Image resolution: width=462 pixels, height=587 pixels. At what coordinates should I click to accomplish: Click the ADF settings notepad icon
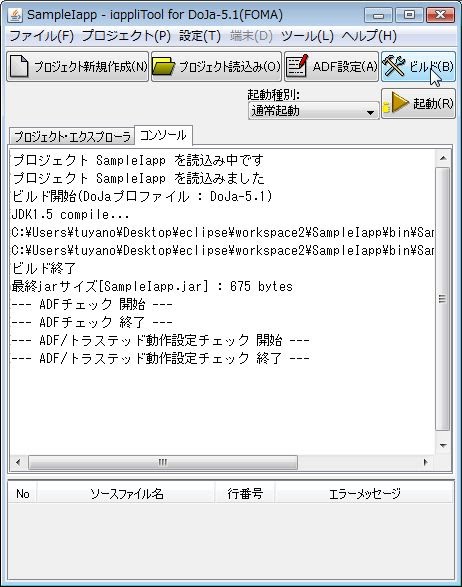297,66
